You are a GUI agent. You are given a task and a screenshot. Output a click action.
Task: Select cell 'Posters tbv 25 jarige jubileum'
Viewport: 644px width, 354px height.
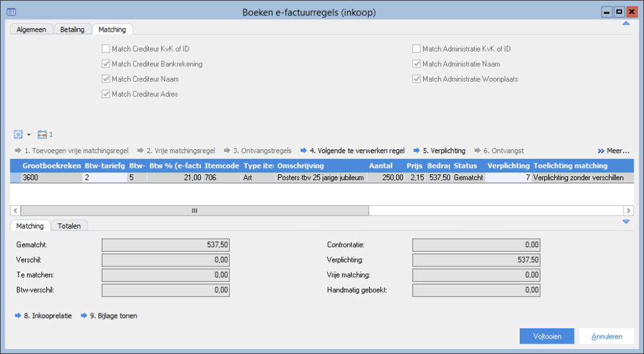coord(321,178)
